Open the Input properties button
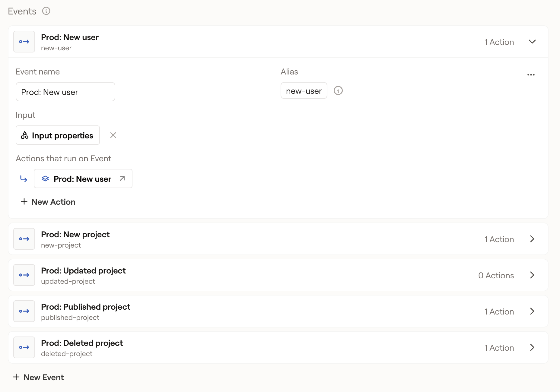Viewport: 560px width, 392px height. click(58, 135)
